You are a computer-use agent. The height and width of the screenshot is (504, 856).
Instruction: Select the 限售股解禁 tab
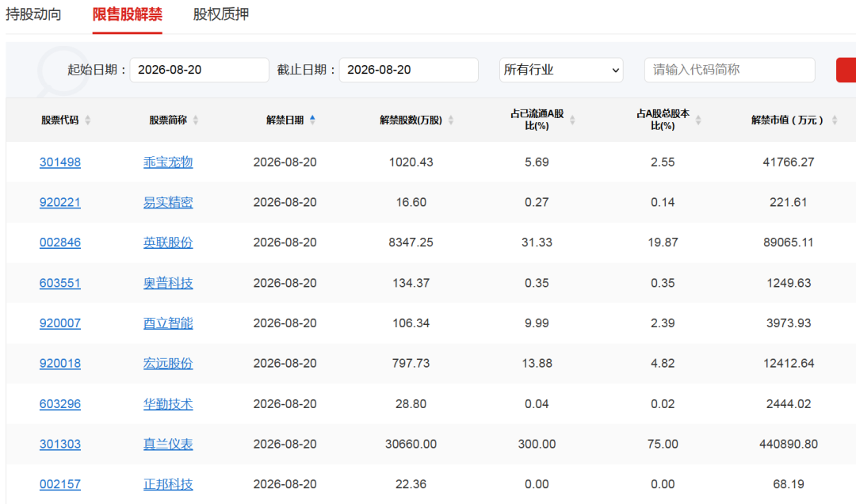pyautogui.click(x=127, y=14)
